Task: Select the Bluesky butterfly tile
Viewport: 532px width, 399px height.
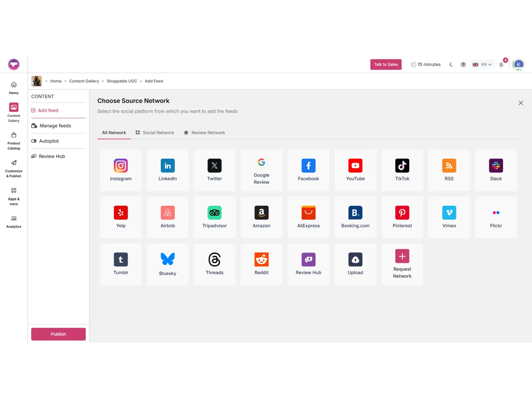Action: pyautogui.click(x=168, y=265)
